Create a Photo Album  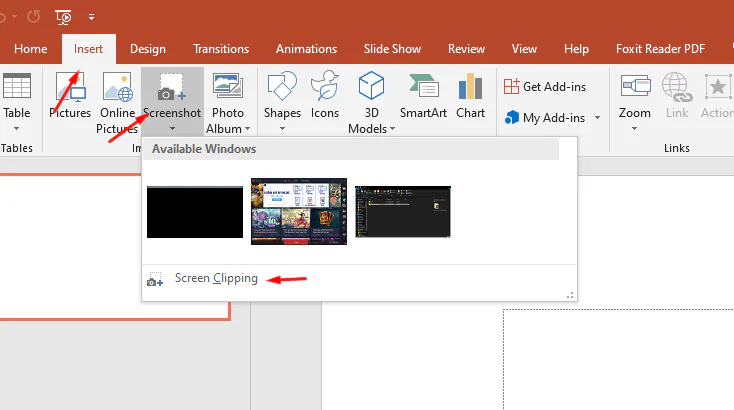coord(228,103)
